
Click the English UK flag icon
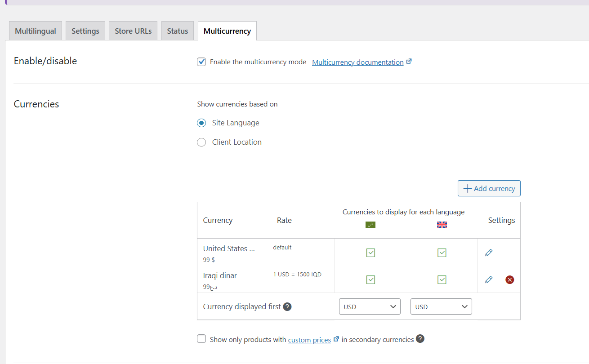(442, 225)
